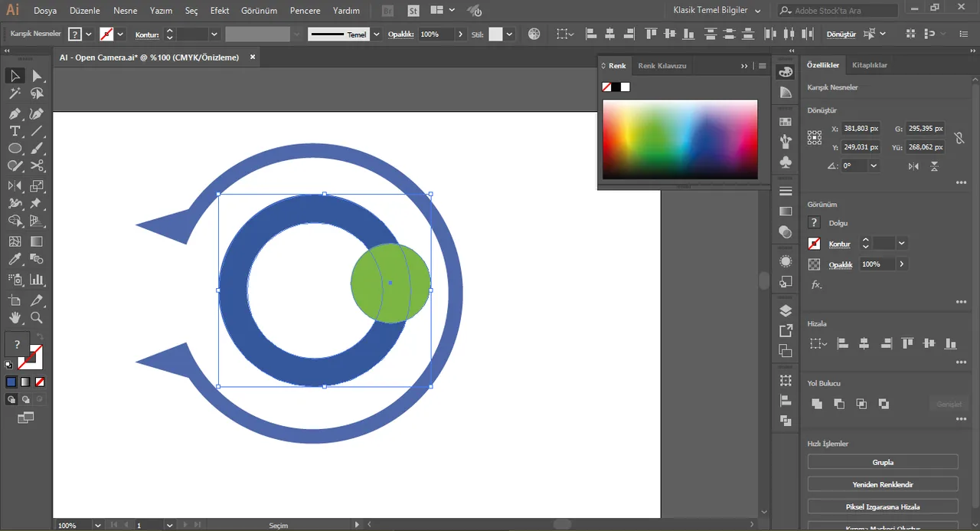Click the Dolgu fill swatch in Görünüm

point(815,223)
